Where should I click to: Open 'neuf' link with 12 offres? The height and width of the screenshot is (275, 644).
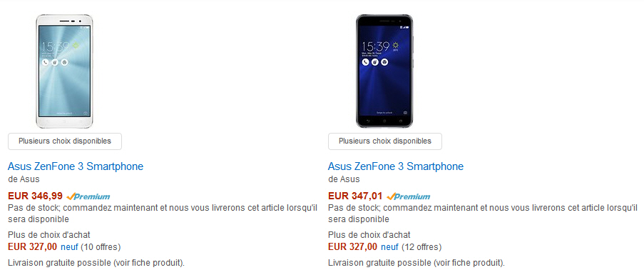[x=390, y=247]
